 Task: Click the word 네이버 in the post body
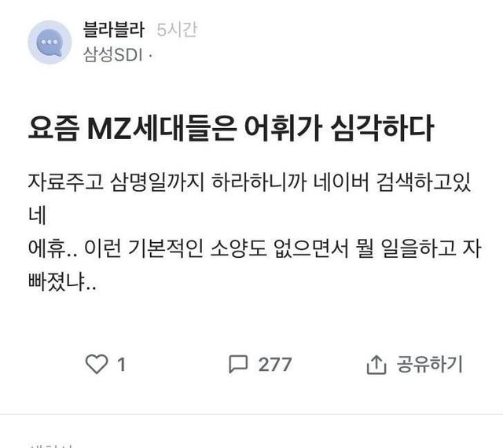[341, 182]
